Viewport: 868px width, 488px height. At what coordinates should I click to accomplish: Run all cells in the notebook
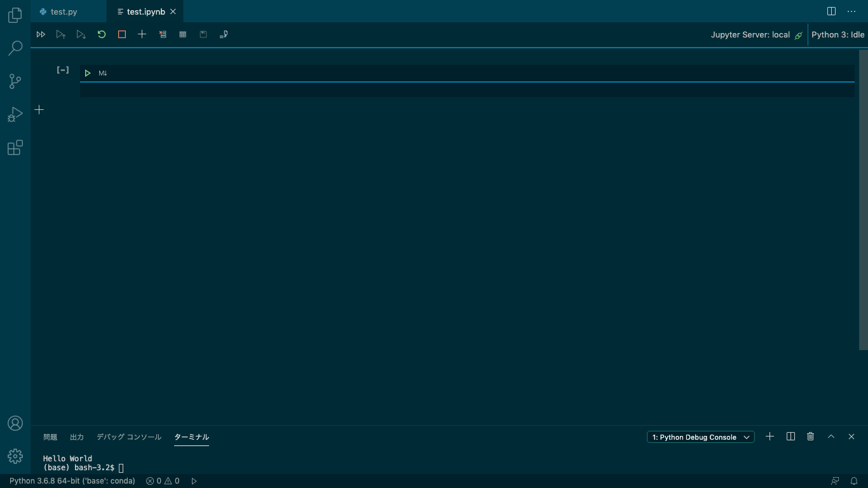coord(41,34)
